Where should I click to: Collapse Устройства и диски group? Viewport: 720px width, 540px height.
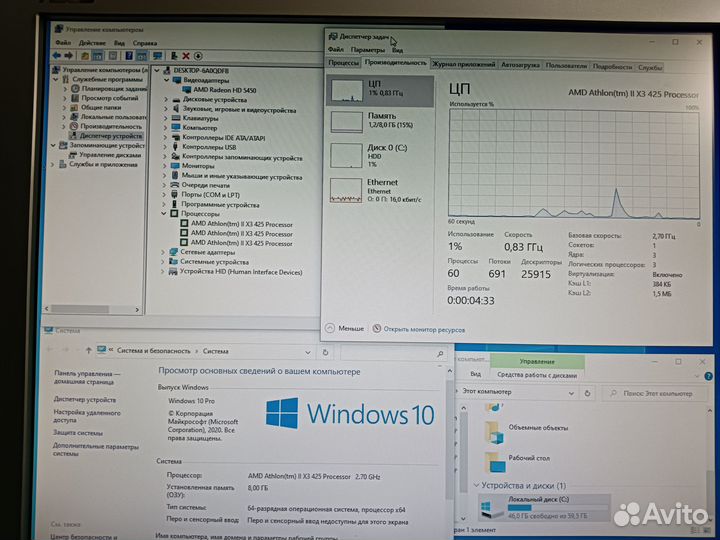(x=476, y=485)
